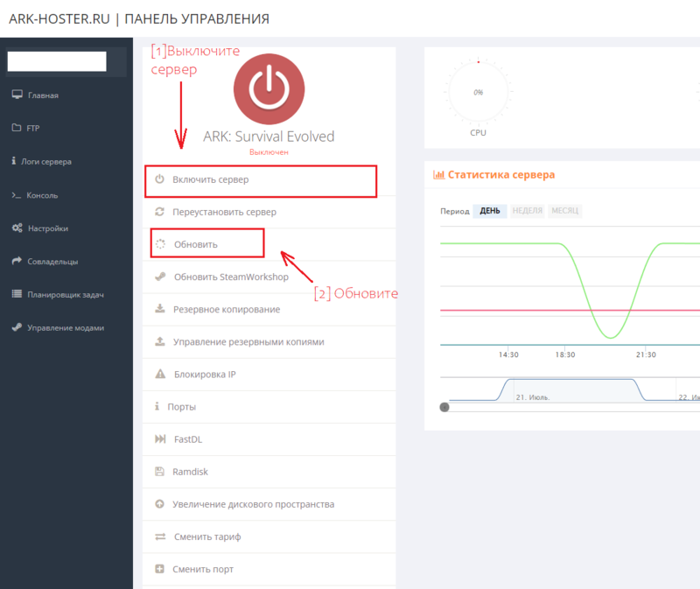Click the download icon beside Резервное копирование
Screen dimensions: 700x589
[x=159, y=309]
